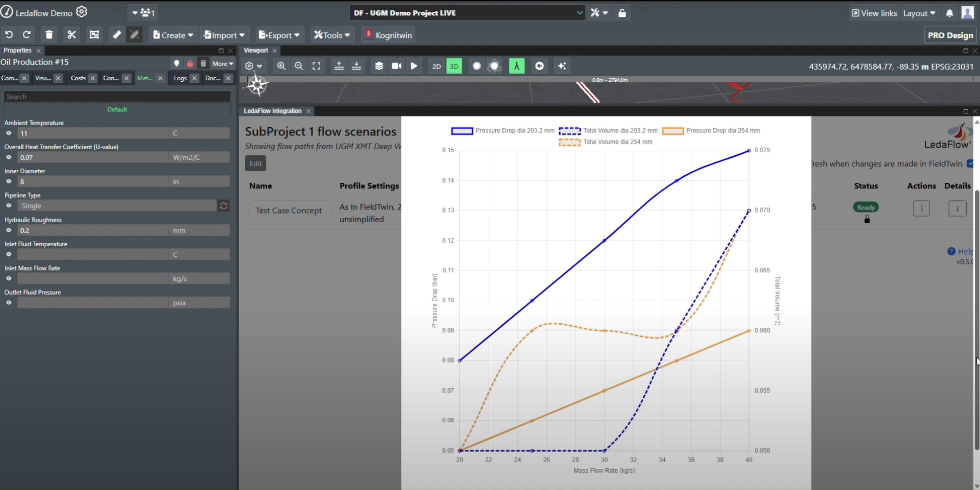Toggle Ambient Temperature eye visibility
This screenshot has width=980, height=490.
(x=9, y=133)
